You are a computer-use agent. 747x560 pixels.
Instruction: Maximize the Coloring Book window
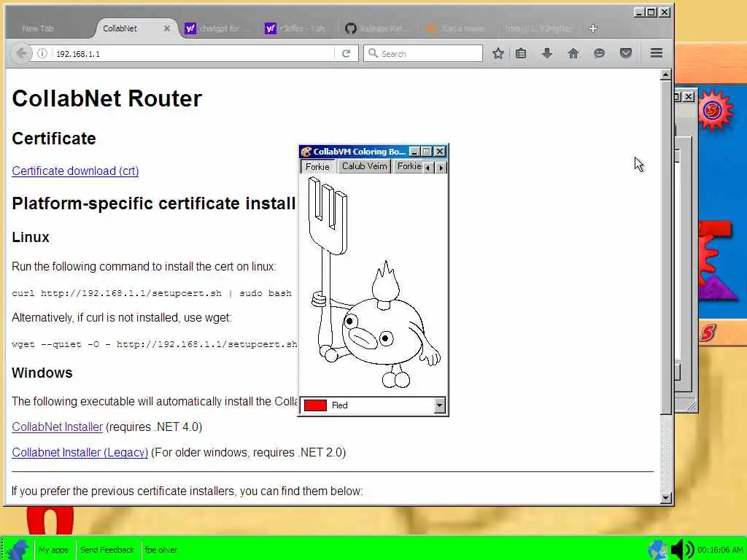[x=427, y=152]
